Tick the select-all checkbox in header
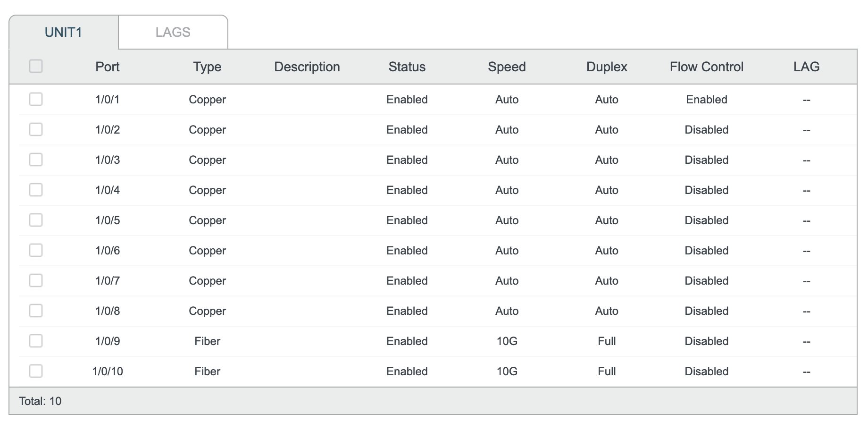 point(36,66)
